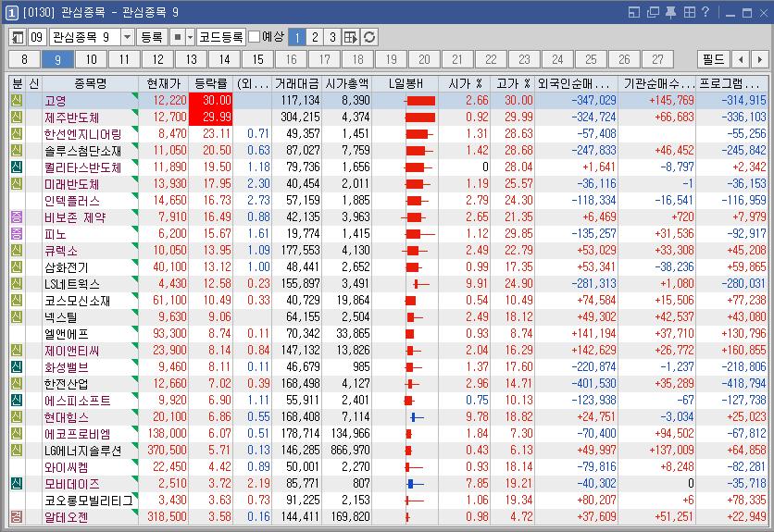Click the 코드등록 button
Viewport: 774px width, 532px height.
[221, 37]
